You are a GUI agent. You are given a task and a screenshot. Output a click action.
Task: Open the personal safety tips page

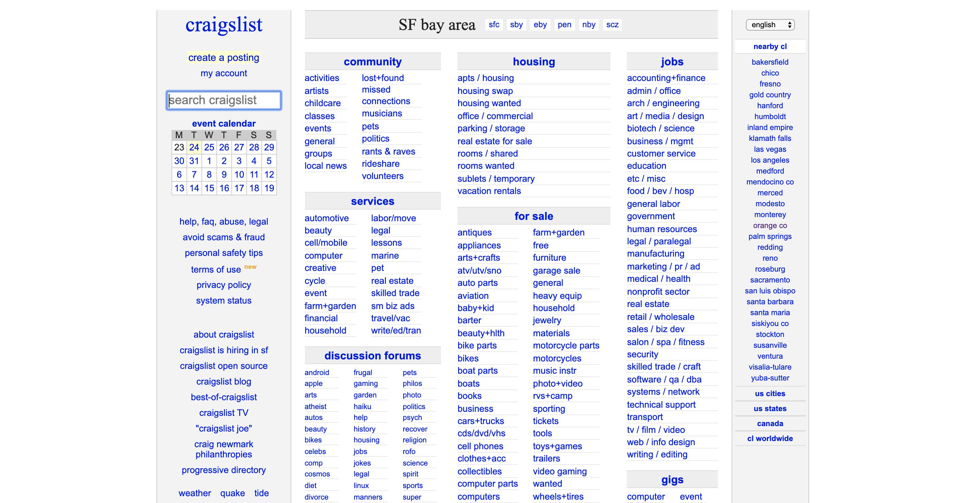click(x=224, y=253)
